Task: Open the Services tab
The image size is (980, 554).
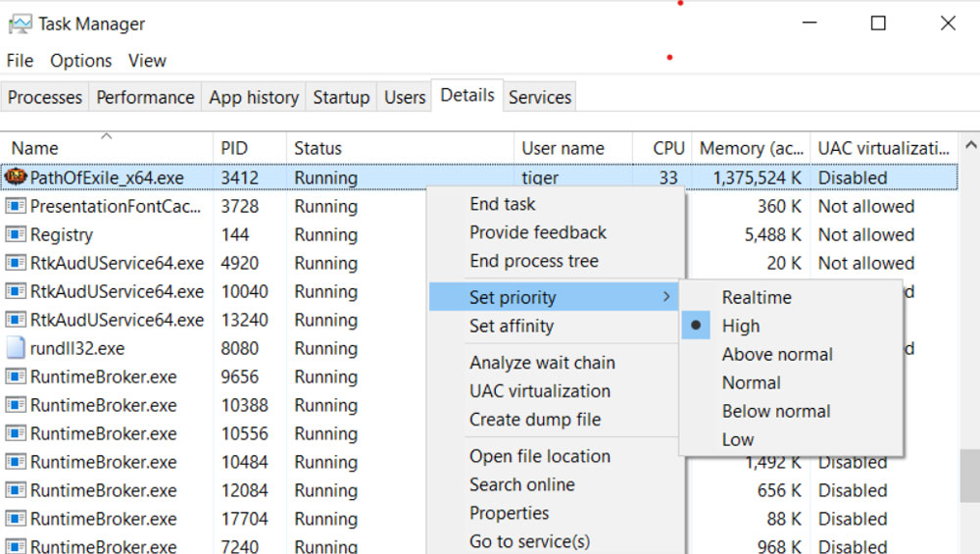Action: pos(539,97)
